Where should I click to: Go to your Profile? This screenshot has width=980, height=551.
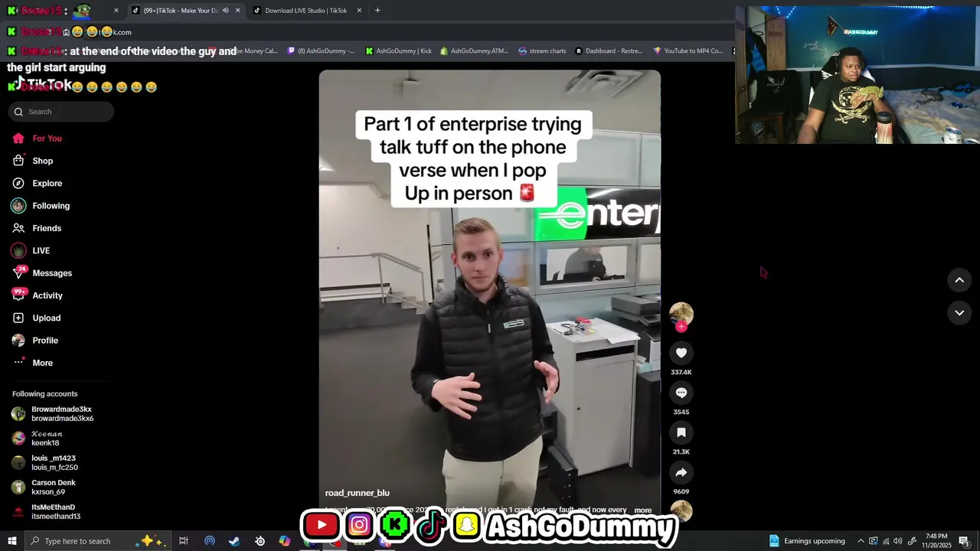[x=45, y=341]
